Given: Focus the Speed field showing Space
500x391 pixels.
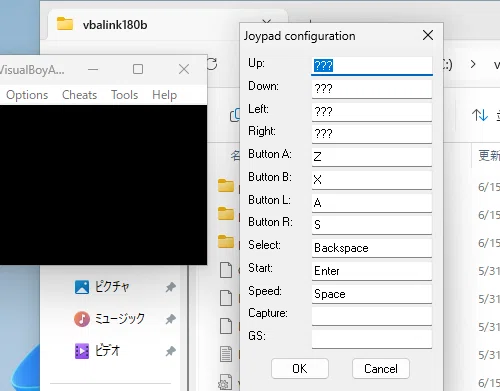Looking at the screenshot, I should 372,294.
